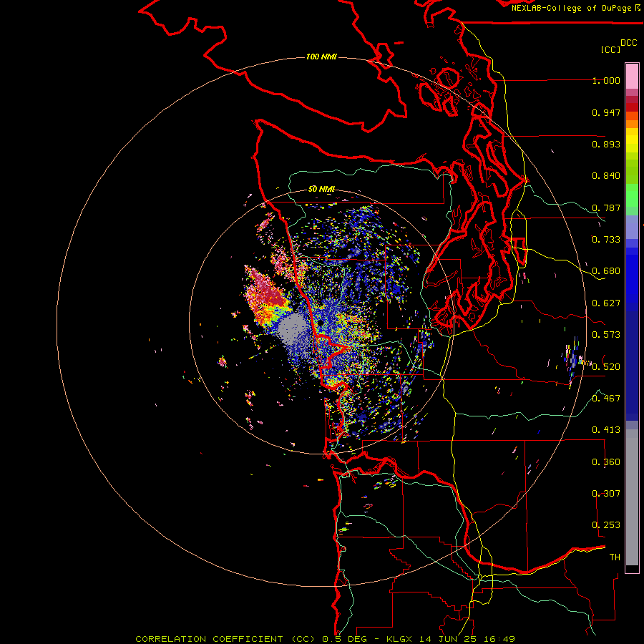The height and width of the screenshot is (644, 644).
Task: Click the 0.413 colorbar value
Action: pos(606,430)
